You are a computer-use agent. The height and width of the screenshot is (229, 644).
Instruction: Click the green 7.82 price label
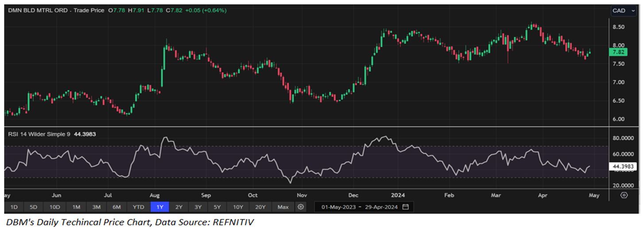click(x=619, y=52)
